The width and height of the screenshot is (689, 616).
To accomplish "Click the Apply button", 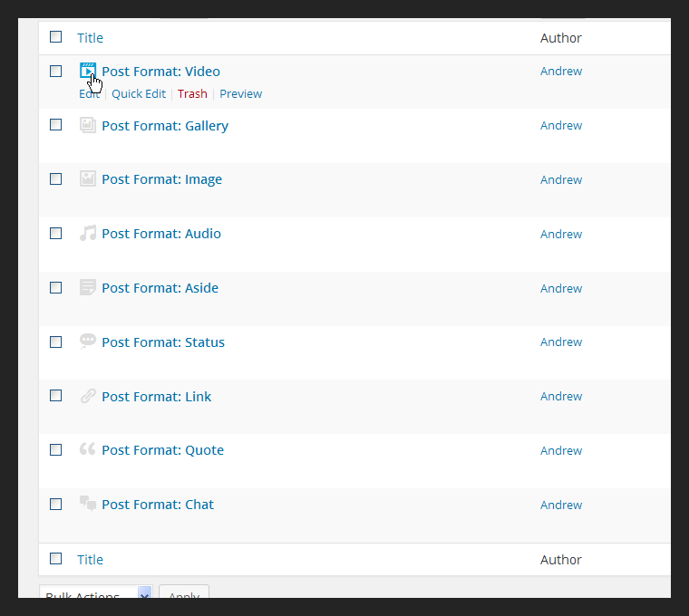I will tap(184, 592).
